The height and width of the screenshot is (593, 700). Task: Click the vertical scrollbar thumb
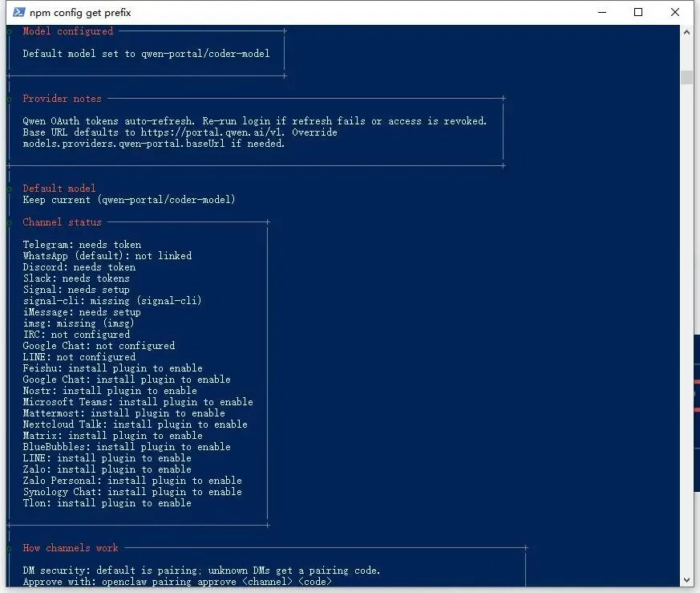[686, 77]
